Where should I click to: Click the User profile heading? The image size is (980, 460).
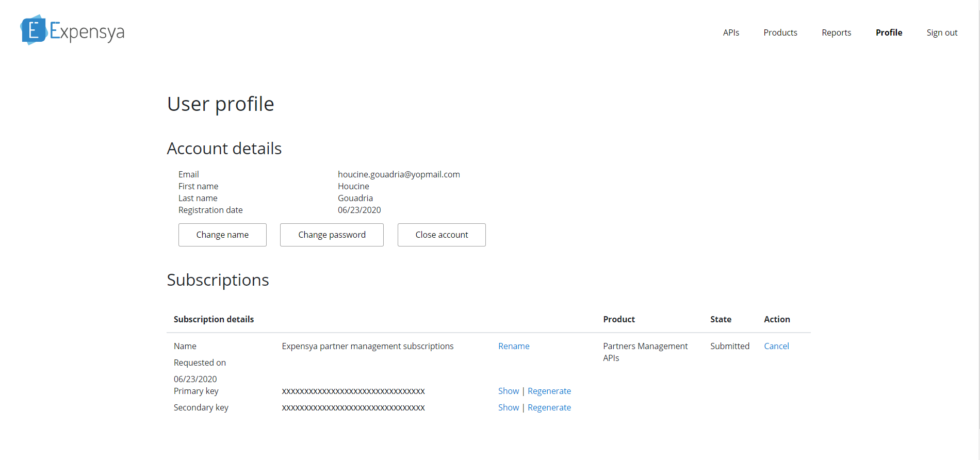[220, 104]
